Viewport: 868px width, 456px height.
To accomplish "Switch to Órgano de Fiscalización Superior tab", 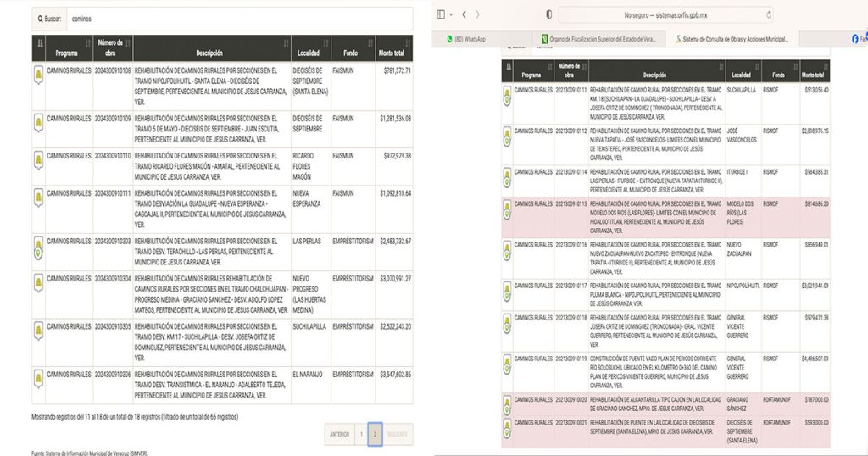I will (x=601, y=39).
